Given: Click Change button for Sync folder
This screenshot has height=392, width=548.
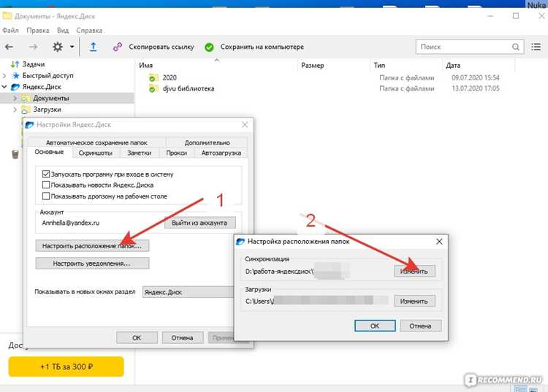Looking at the screenshot, I should pos(414,271).
